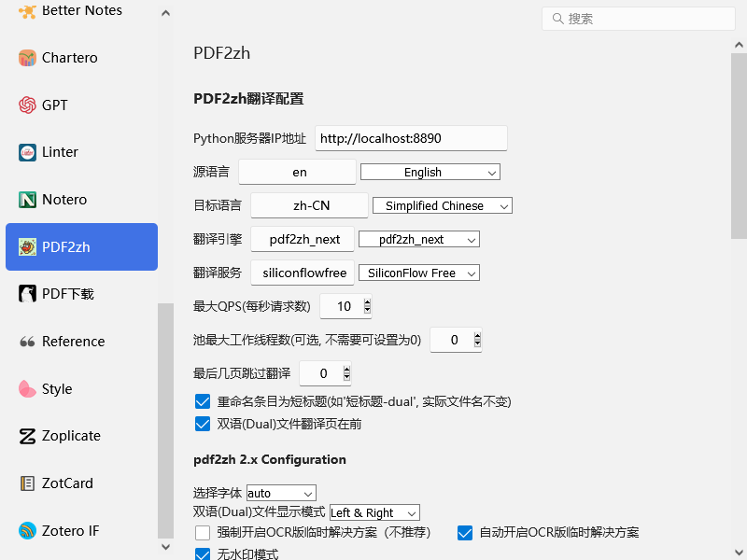
Task: Increase the max QPS value
Action: pyautogui.click(x=367, y=302)
